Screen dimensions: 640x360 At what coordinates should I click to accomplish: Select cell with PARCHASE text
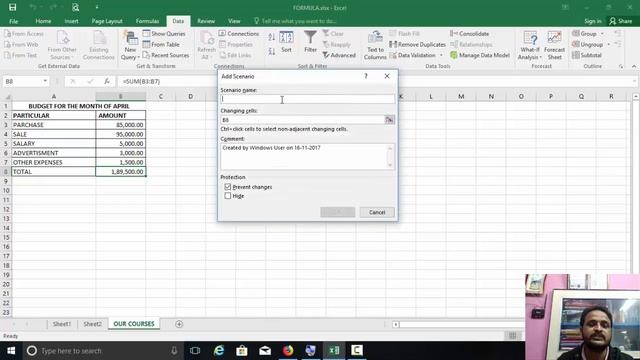tap(54, 125)
